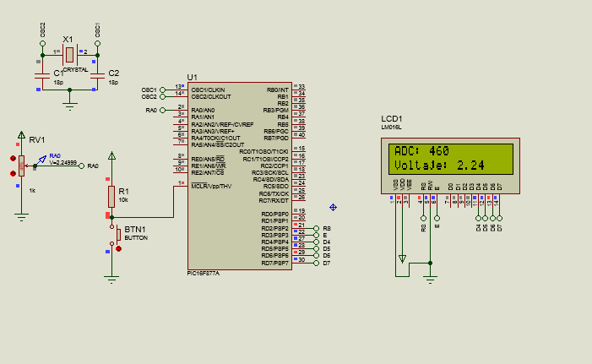This screenshot has height=364, width=592.
Task: Toggle BTN1 latch with red actuator dot
Action: click(x=118, y=248)
